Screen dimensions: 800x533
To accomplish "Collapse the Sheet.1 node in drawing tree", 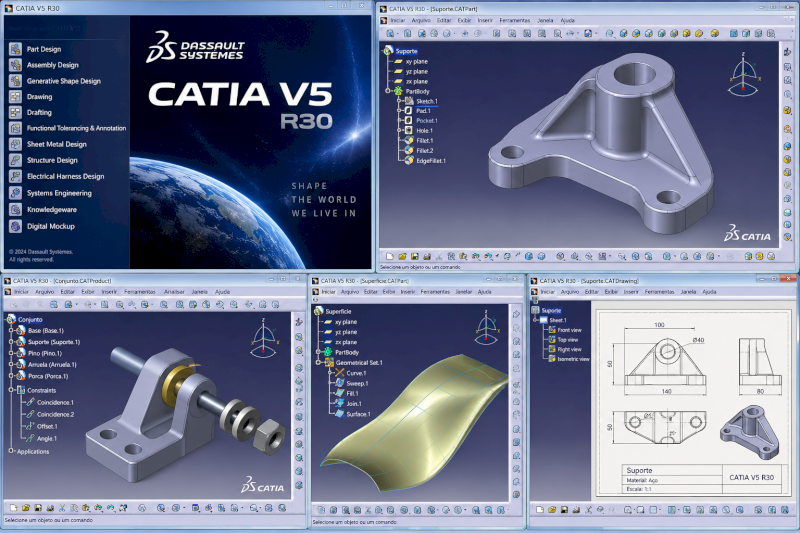I will coord(535,320).
